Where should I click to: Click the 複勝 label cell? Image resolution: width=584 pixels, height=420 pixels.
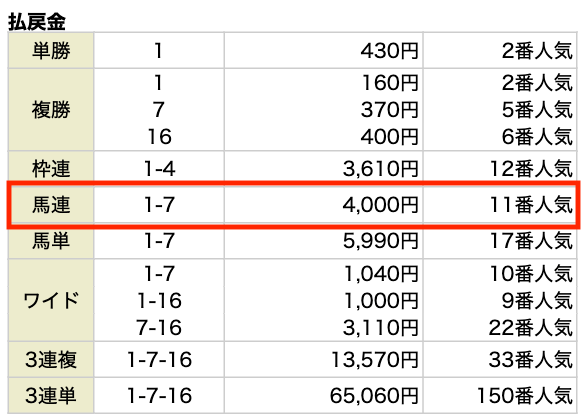point(51,110)
